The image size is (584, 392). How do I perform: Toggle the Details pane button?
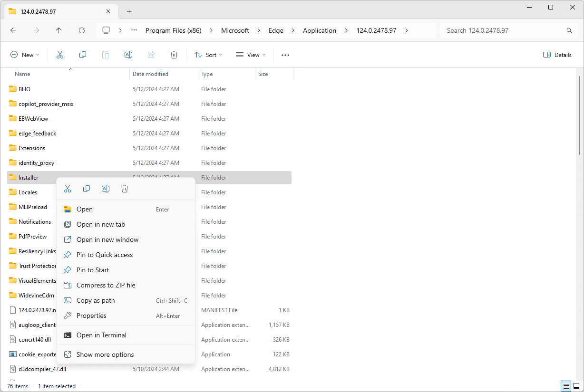coord(557,55)
